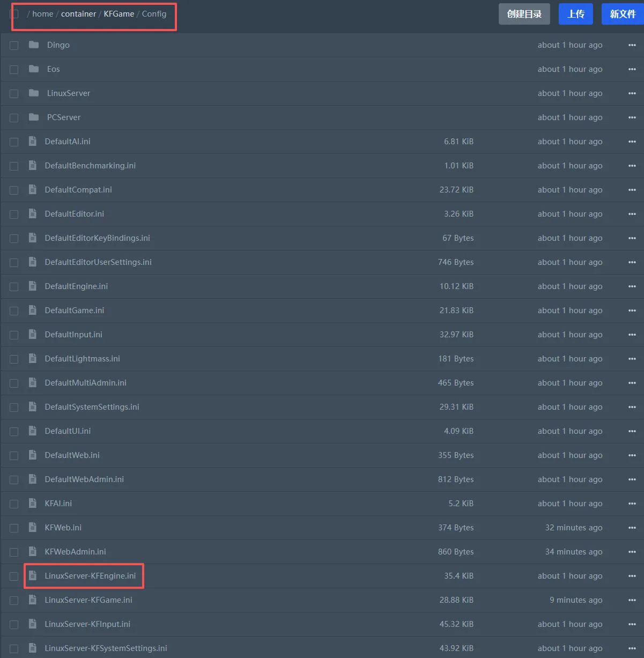Click the KFAI.ini file icon
Image resolution: width=644 pixels, height=658 pixels.
[33, 504]
